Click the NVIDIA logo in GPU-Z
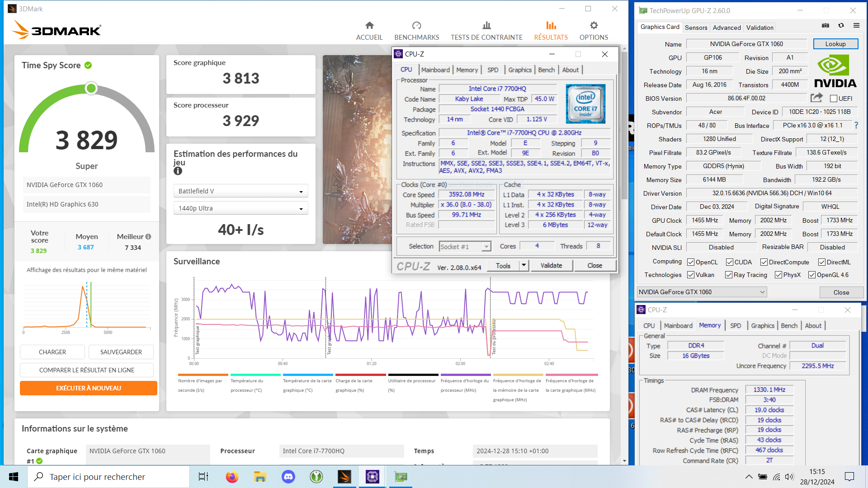This screenshot has width=868, height=488. coord(835,71)
